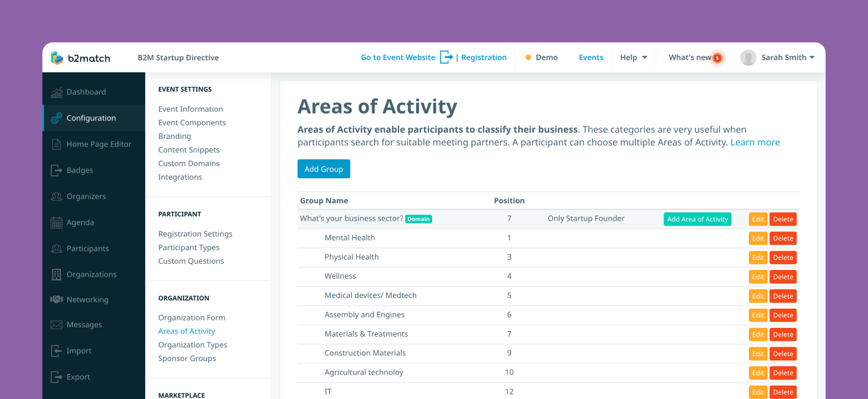Delete the Physical Health row
Viewport: 868px width, 399px height.
click(x=783, y=257)
